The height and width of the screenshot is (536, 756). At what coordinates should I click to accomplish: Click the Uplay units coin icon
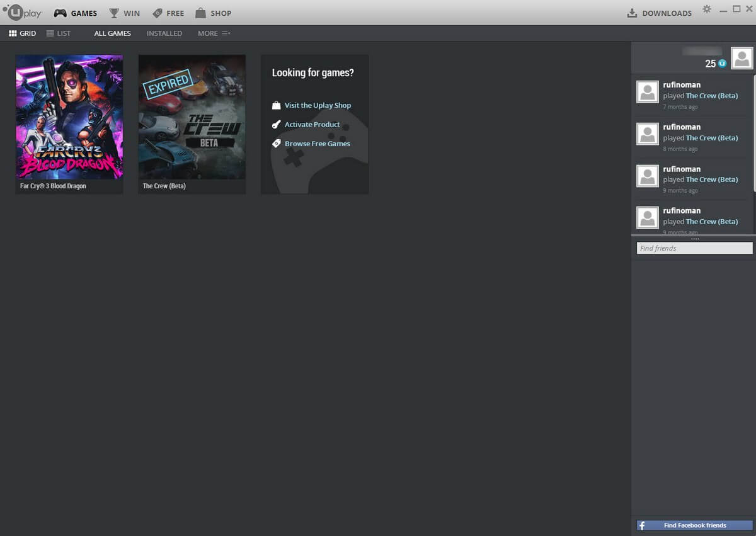pyautogui.click(x=723, y=64)
